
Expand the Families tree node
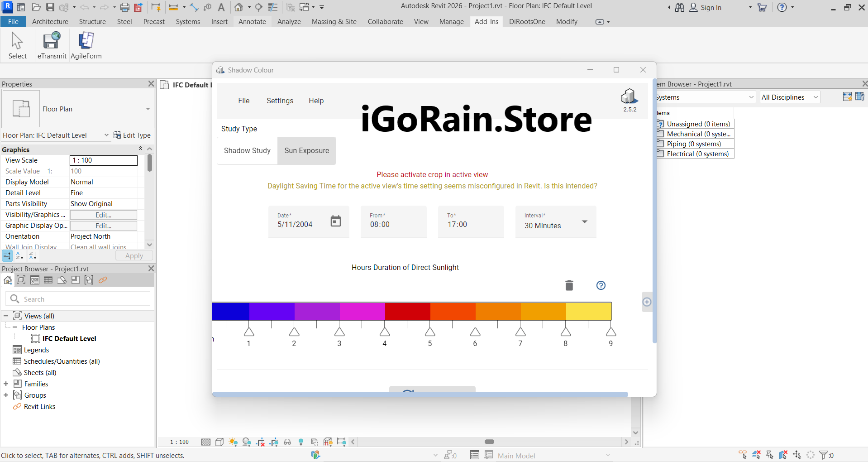[6, 384]
